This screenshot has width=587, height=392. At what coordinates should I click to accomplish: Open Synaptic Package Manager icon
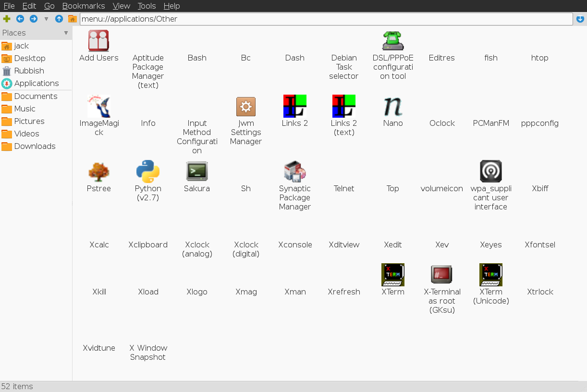295,171
